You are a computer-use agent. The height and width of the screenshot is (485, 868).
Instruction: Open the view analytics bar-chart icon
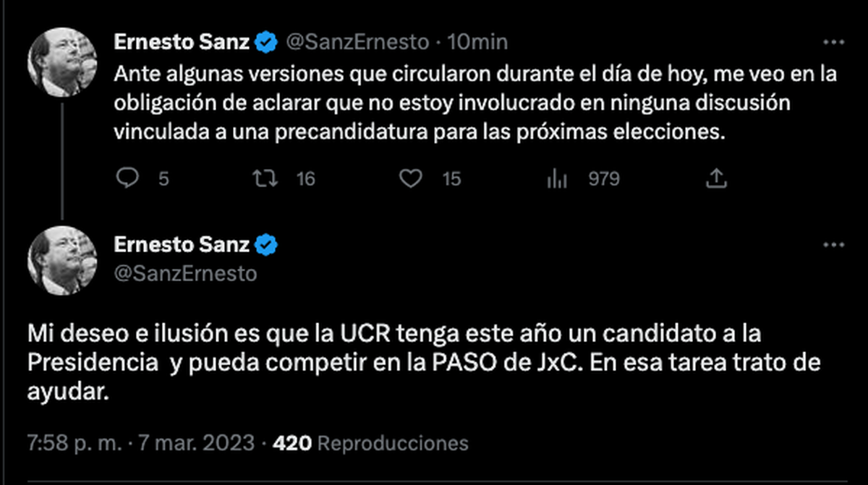[x=556, y=178]
